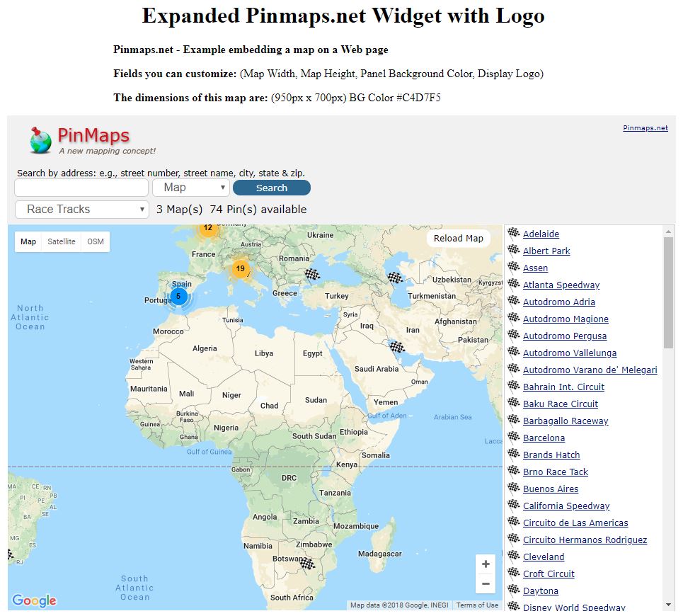The width and height of the screenshot is (683, 616).
Task: Open the orange cluster marker labeled 12
Action: [208, 228]
